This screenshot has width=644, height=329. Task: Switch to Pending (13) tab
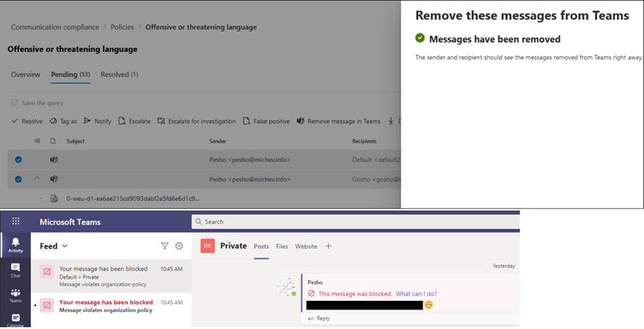[70, 74]
